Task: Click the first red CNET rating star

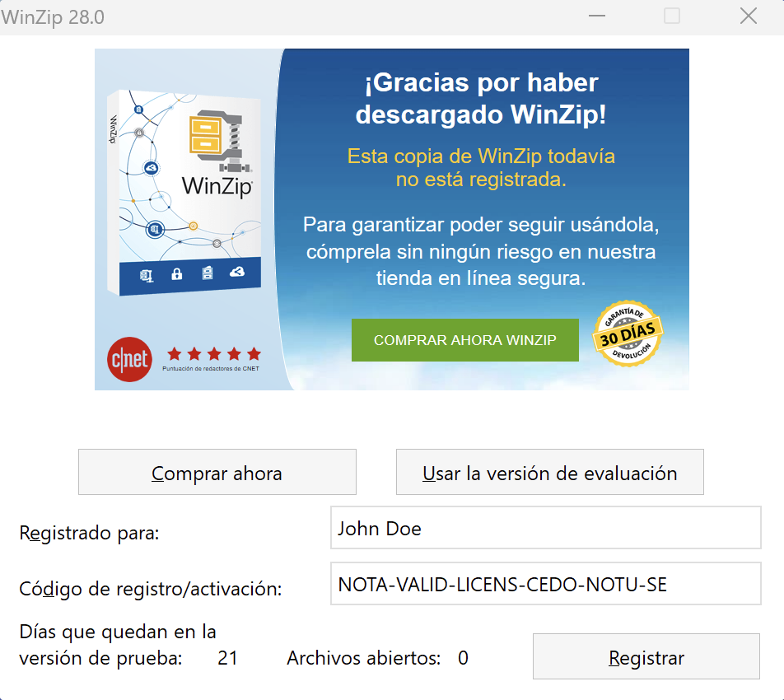Action: point(175,352)
